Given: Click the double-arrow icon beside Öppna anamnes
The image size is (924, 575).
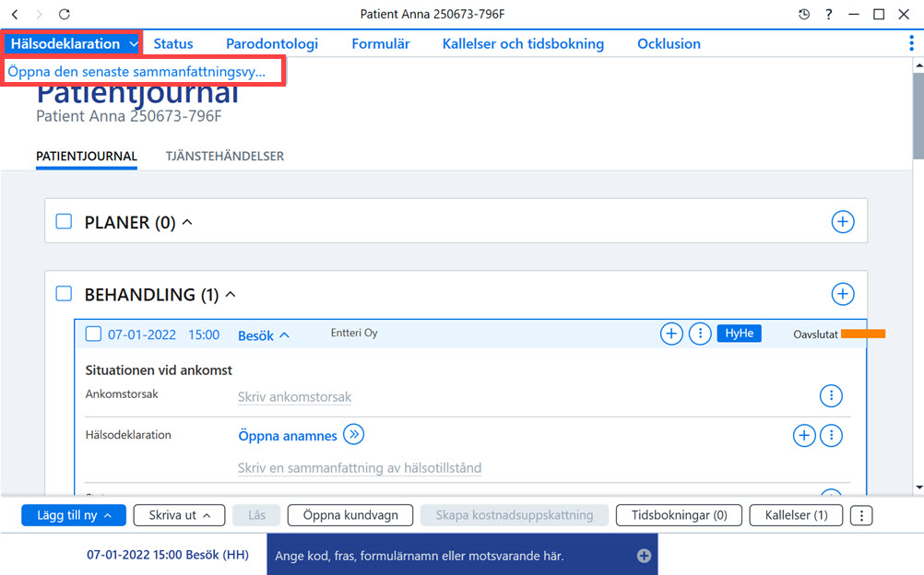Looking at the screenshot, I should pos(353,435).
